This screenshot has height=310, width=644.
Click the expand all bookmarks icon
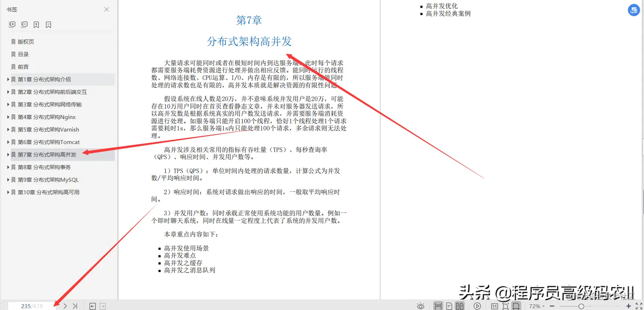click(12, 25)
